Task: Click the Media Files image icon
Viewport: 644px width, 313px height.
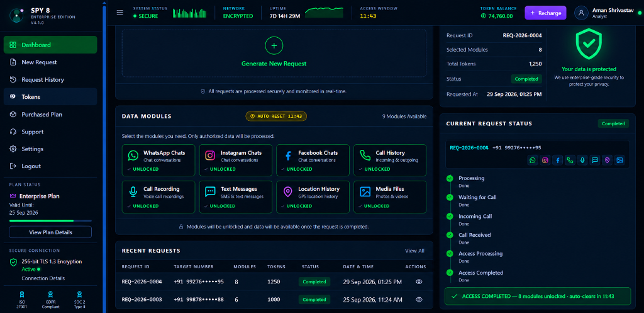Action: click(365, 191)
